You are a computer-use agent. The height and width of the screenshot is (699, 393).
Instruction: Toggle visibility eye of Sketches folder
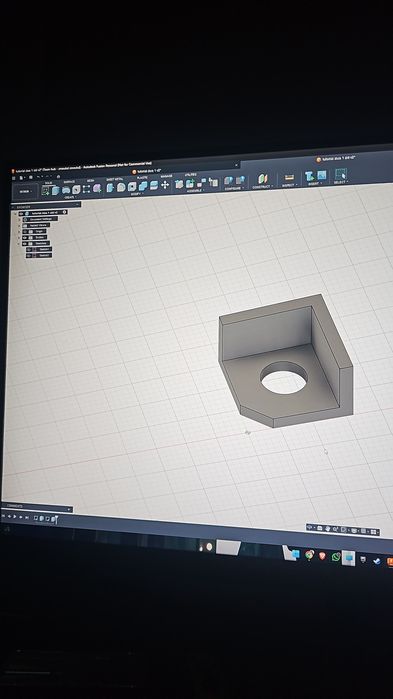26,243
